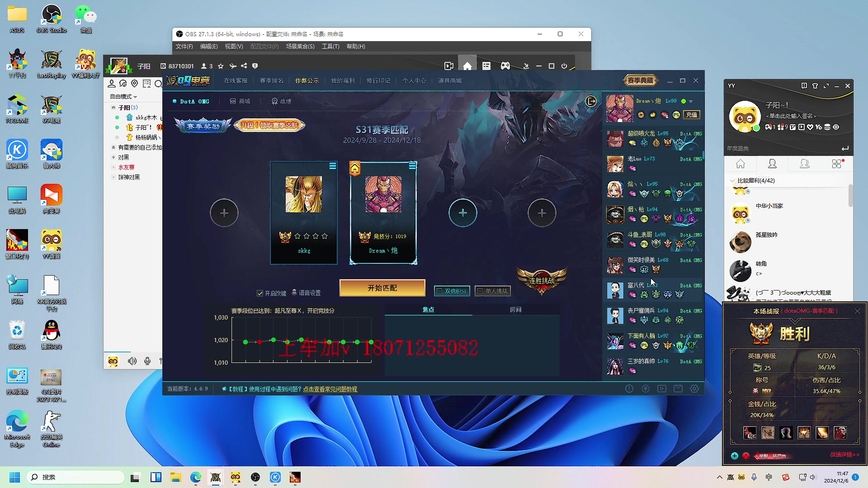Collapse the 子阳(3) channel tree node
The width and height of the screenshot is (868, 488).
click(113, 108)
